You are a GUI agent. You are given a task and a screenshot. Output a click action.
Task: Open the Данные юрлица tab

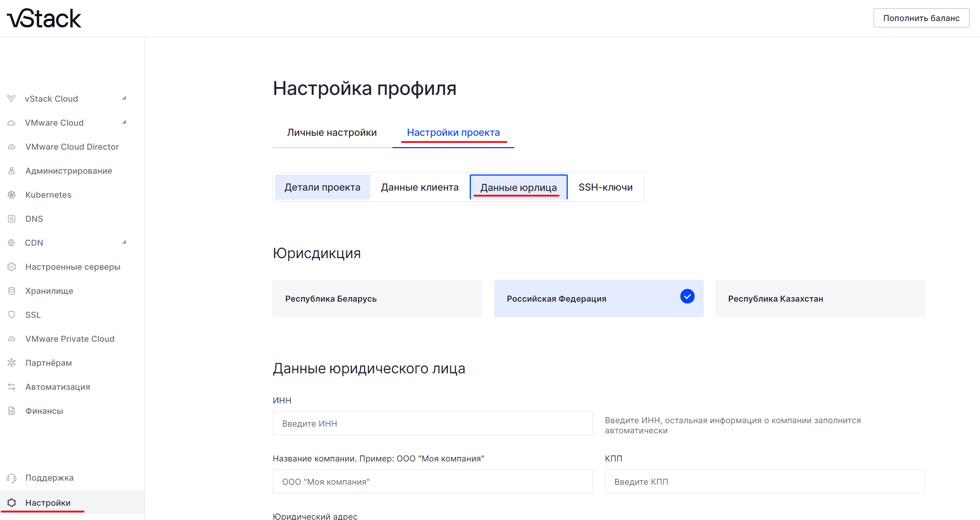click(519, 187)
